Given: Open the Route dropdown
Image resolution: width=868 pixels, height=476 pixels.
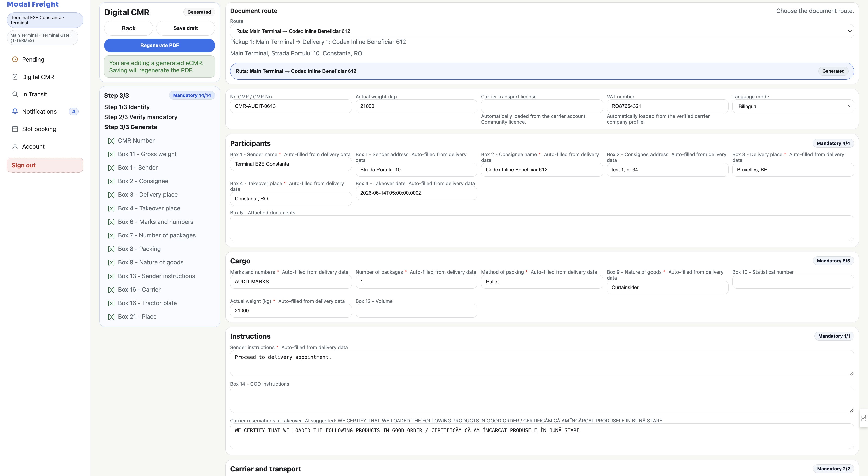Looking at the screenshot, I should (542, 31).
